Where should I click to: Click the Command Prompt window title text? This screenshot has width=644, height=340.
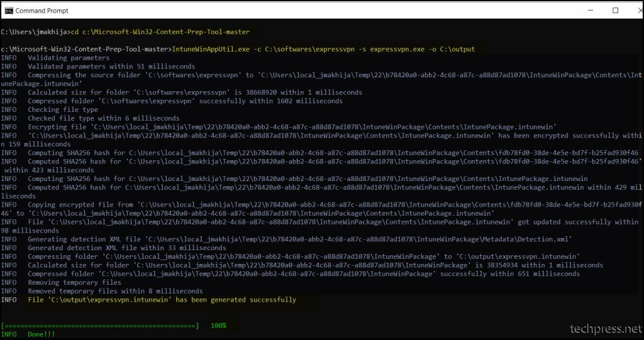coord(42,11)
